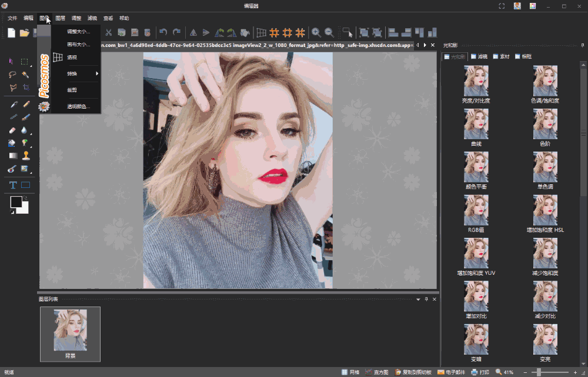588x377 pixels.
Task: Pin the 图层列表 panel
Action: pyautogui.click(x=426, y=299)
